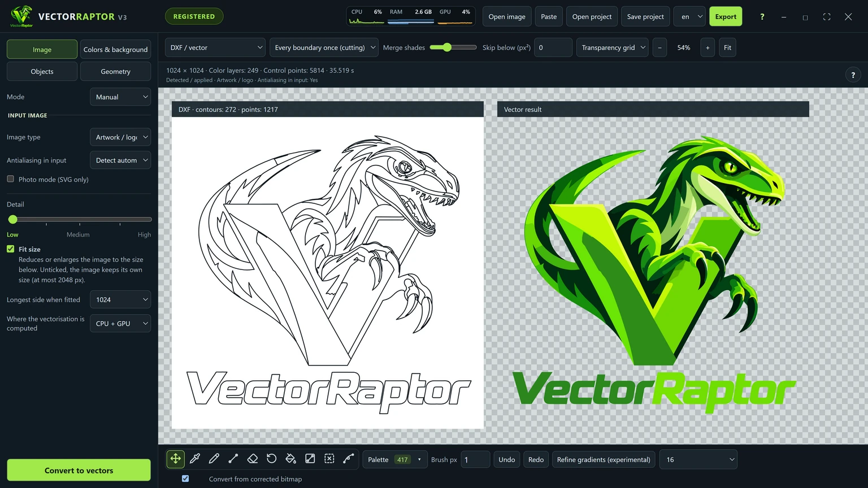868x488 pixels.
Task: Toggle Convert from corrected bitmap checkbox
Action: point(185,478)
